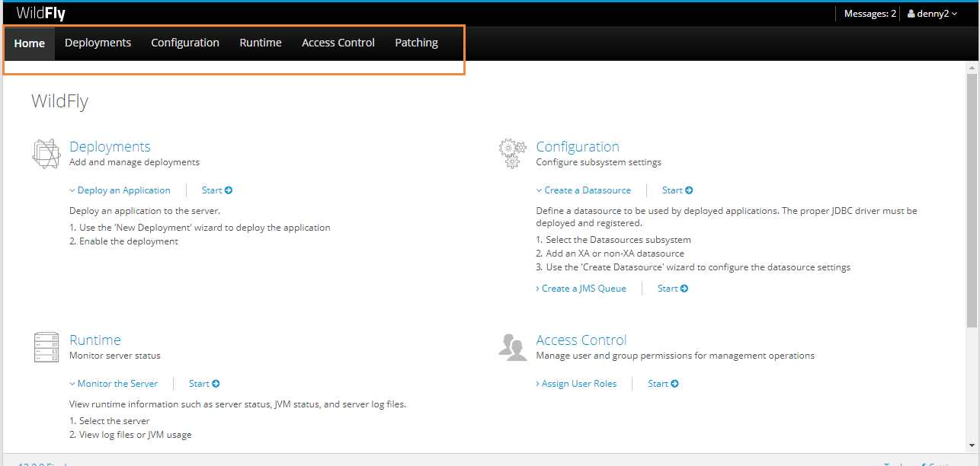Click the vertical scrollbar thumb
This screenshot has width=980, height=466.
coord(972,200)
